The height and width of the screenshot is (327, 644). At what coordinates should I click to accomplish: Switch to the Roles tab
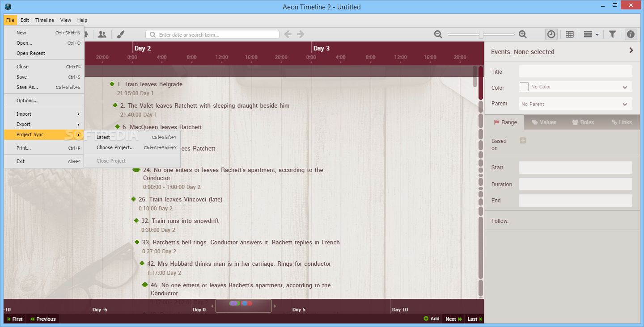click(583, 122)
